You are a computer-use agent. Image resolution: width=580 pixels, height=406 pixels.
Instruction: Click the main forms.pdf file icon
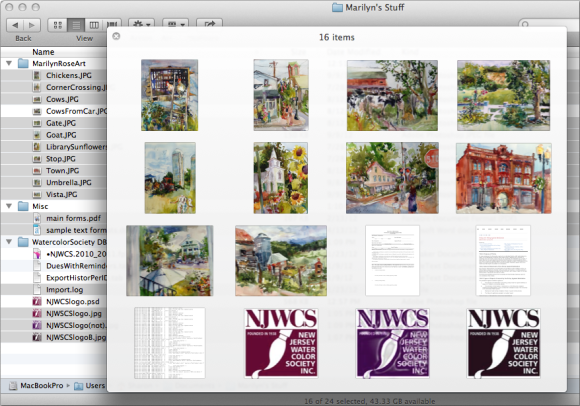pyautogui.click(x=37, y=218)
